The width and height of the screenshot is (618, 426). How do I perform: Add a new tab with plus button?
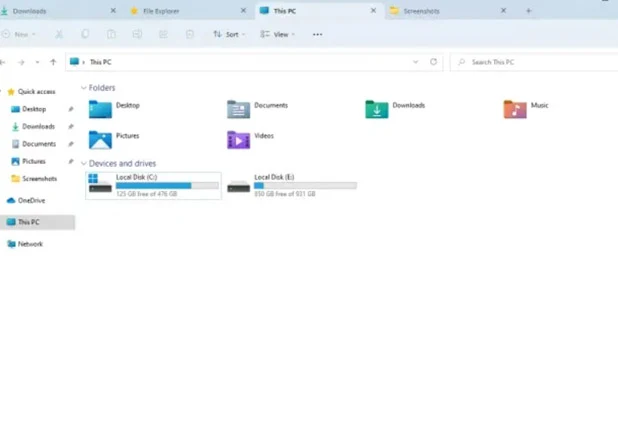[x=529, y=11]
